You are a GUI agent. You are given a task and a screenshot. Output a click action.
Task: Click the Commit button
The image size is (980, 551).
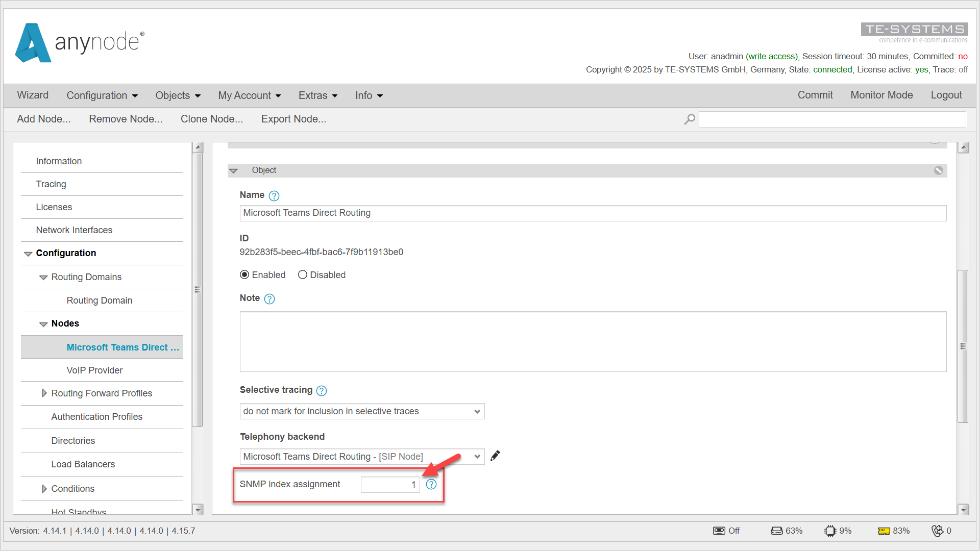[815, 95]
